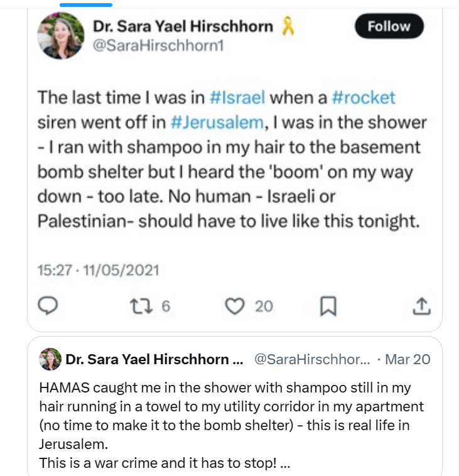The image size is (459, 476).
Task: Open the #rocket hashtag link
Action: (x=364, y=97)
